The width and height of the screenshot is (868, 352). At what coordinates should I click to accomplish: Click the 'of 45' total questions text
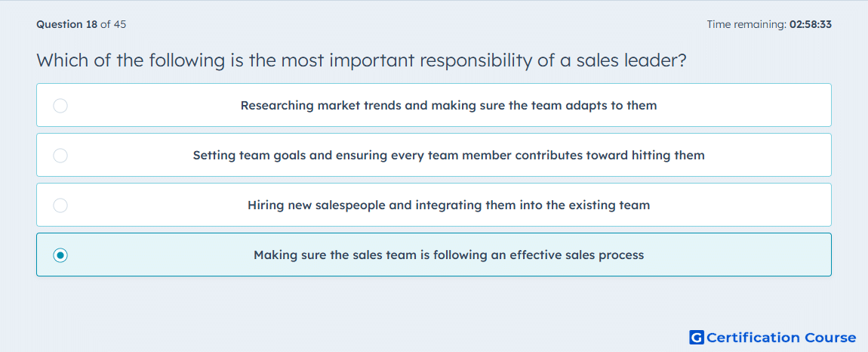pos(113,24)
